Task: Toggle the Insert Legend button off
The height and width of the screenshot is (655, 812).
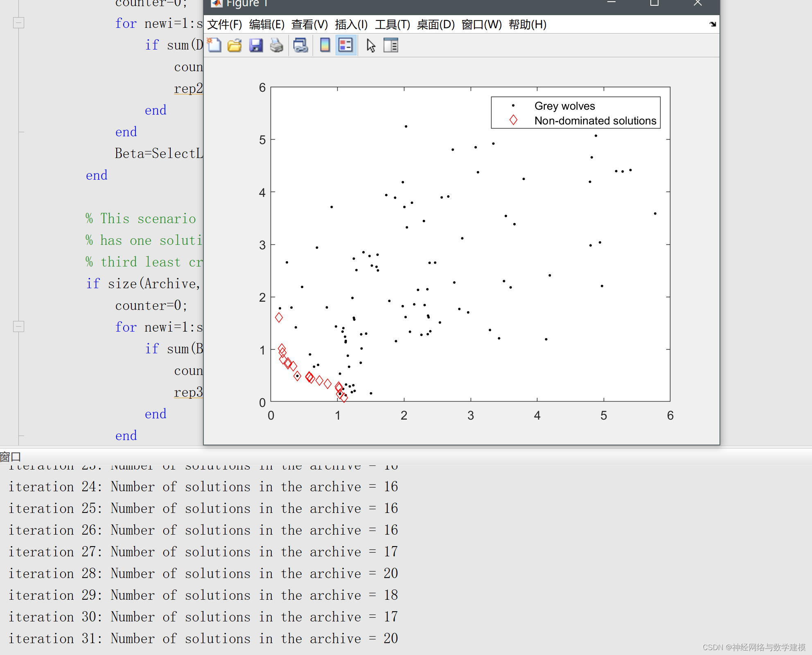Action: click(346, 45)
